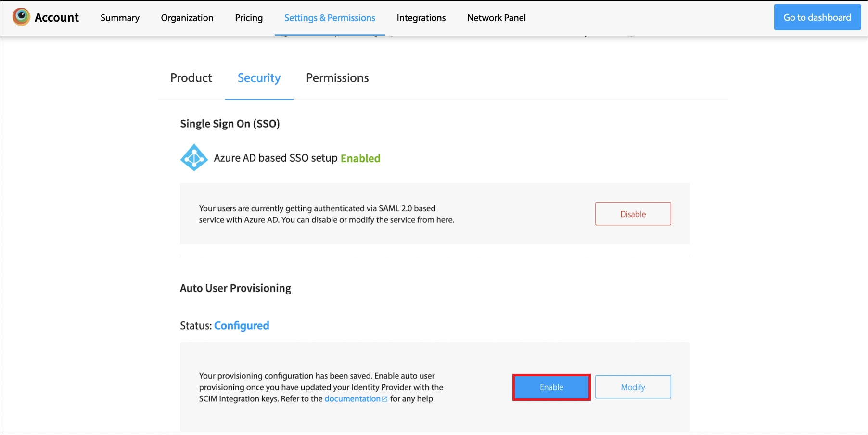Image resolution: width=868 pixels, height=435 pixels.
Task: Open the documentation link
Action: 352,399
